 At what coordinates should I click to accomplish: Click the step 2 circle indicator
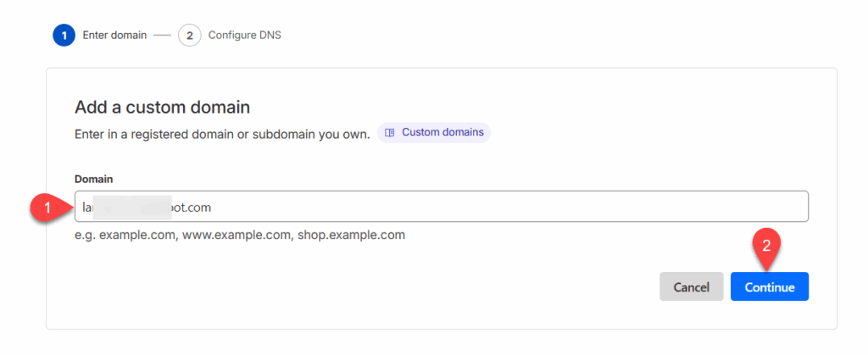[189, 36]
